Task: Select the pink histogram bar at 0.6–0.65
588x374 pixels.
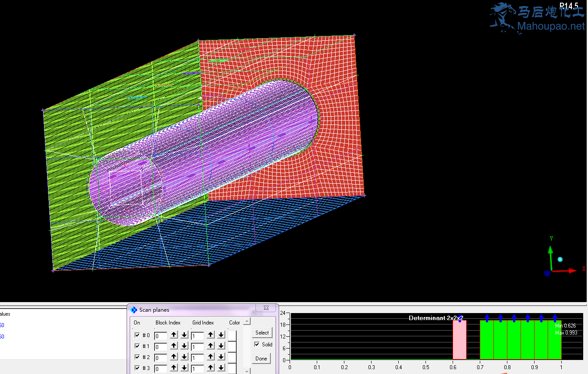Action: click(460, 340)
